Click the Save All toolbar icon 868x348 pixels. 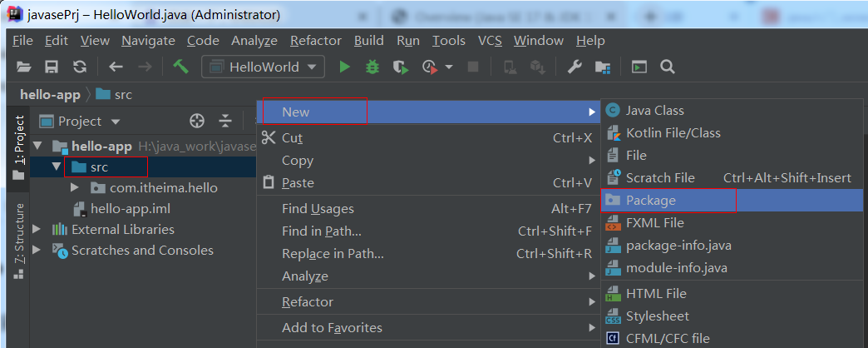pyautogui.click(x=52, y=67)
